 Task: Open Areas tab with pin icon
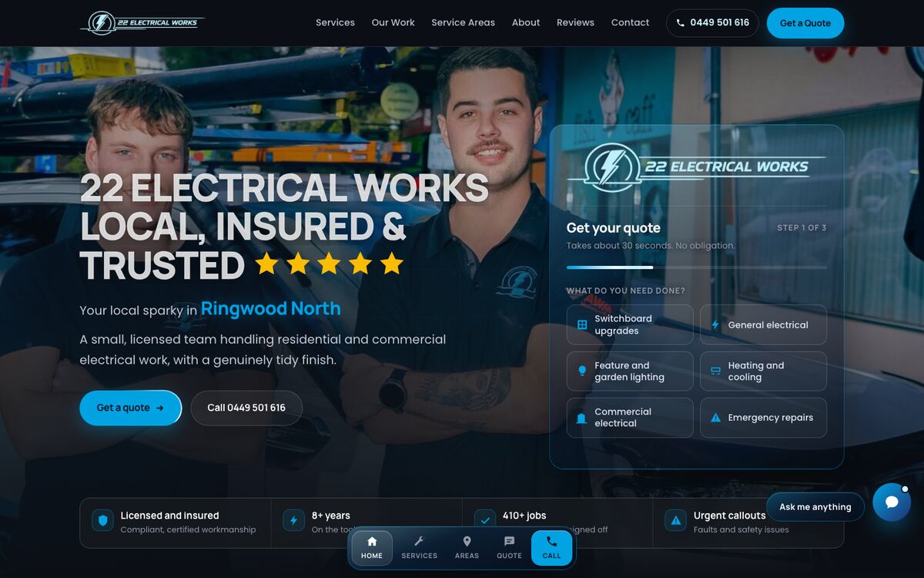(467, 548)
